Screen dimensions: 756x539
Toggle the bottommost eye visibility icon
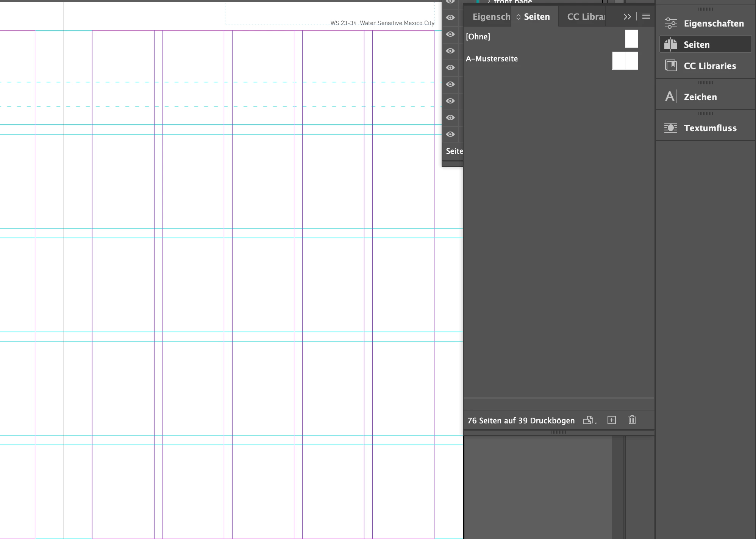pyautogui.click(x=450, y=134)
